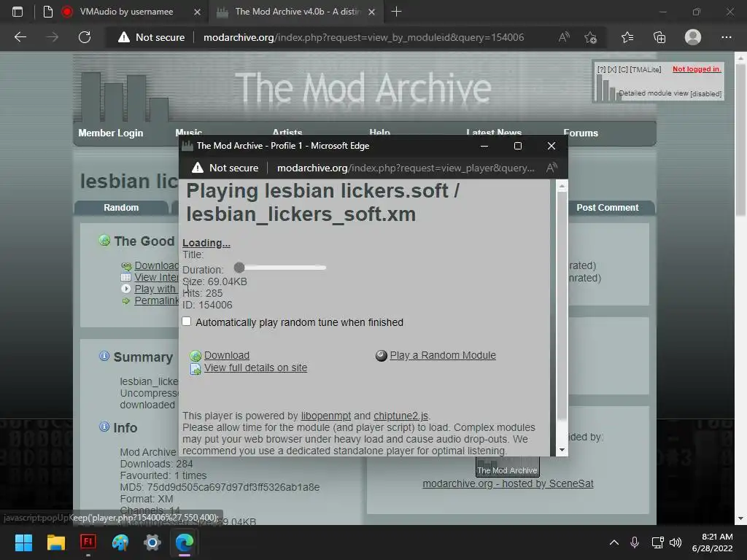The height and width of the screenshot is (560, 747).
Task: Close the VMAudio tab
Action: point(197,12)
